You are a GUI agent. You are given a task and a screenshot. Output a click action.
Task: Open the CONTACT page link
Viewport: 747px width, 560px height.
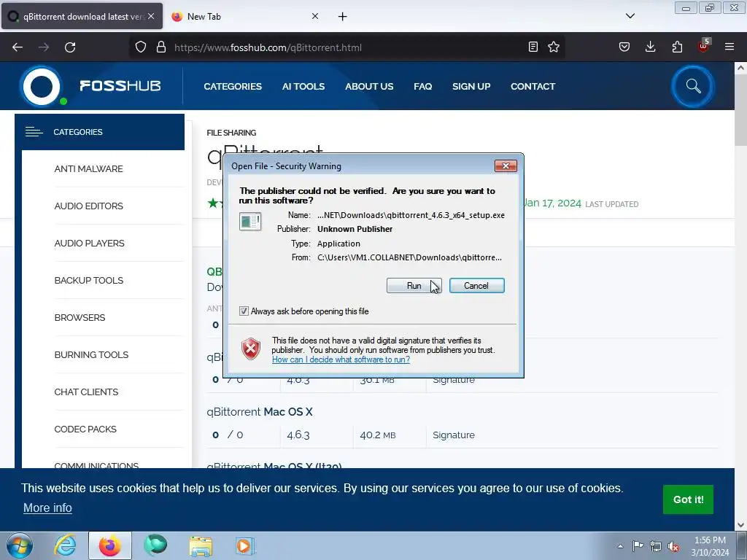coord(533,87)
